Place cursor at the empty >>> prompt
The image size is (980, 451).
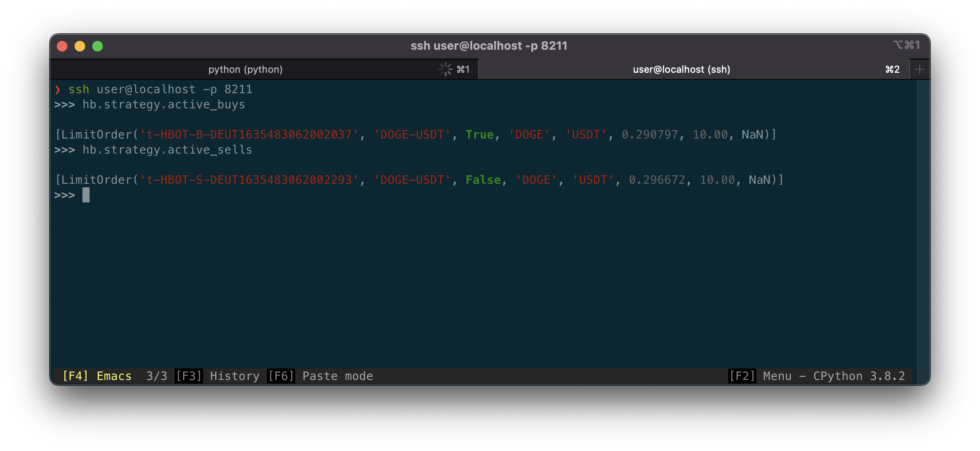pos(86,195)
